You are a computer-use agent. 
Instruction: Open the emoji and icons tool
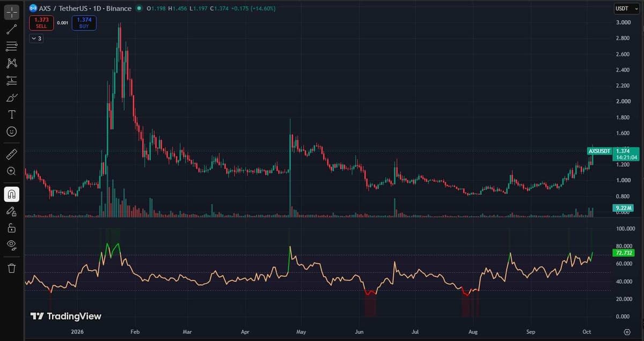12,131
